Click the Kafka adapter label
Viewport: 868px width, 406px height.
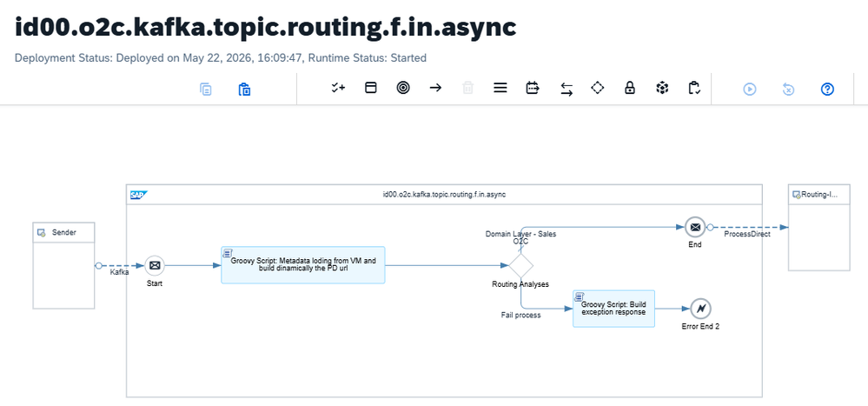[119, 272]
